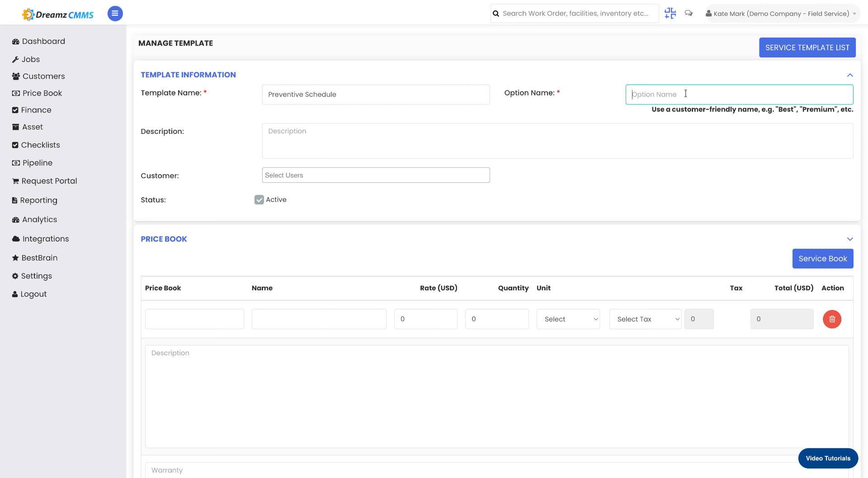Open the Service Book dialog

click(x=822, y=258)
